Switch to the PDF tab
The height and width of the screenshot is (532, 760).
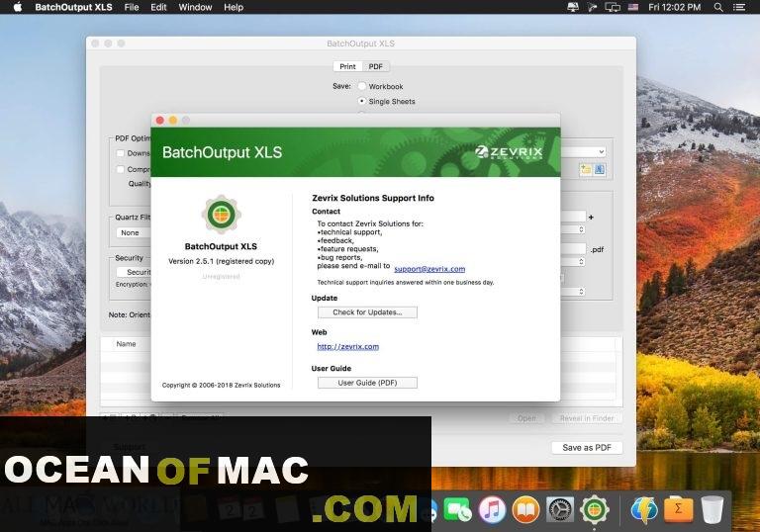375,66
